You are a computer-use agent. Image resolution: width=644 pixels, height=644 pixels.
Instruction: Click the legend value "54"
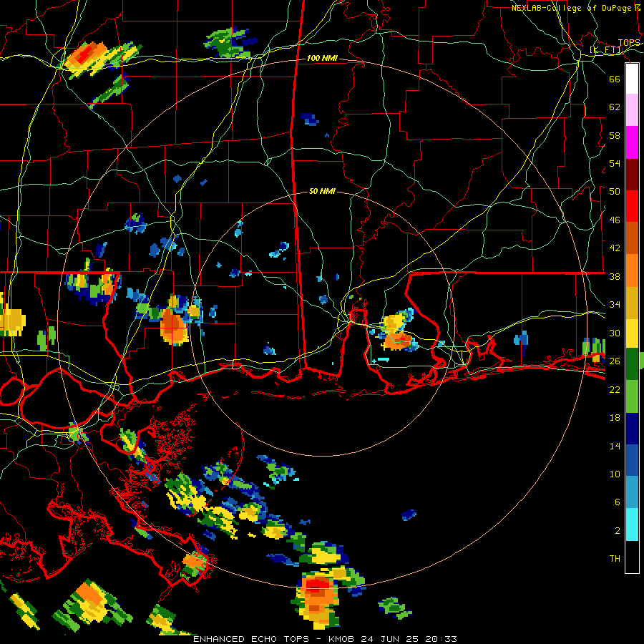point(615,163)
